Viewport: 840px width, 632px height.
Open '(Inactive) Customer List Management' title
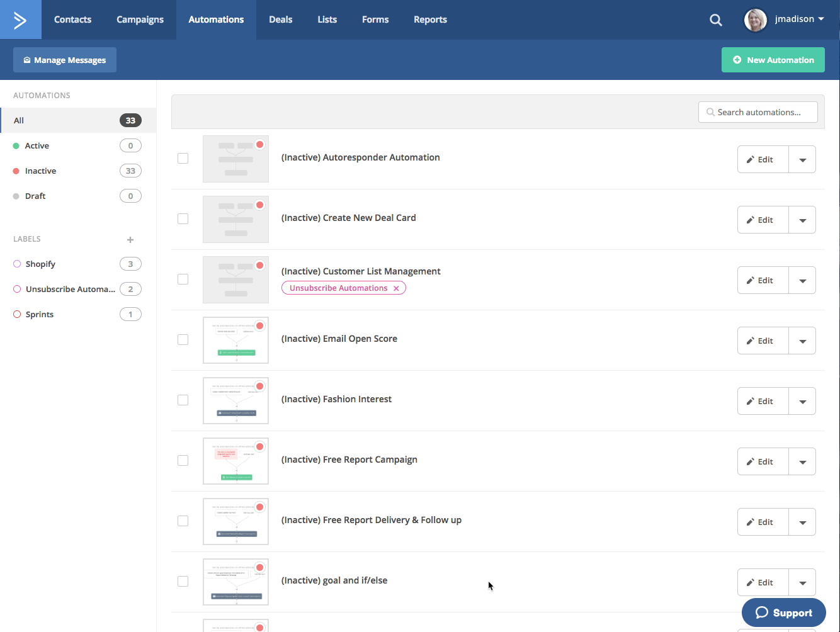(x=361, y=271)
